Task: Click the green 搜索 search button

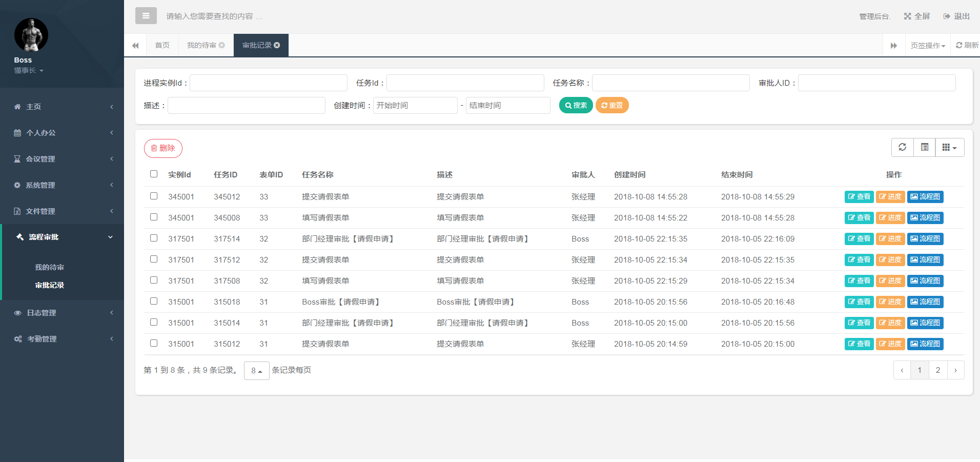Action: click(576, 105)
